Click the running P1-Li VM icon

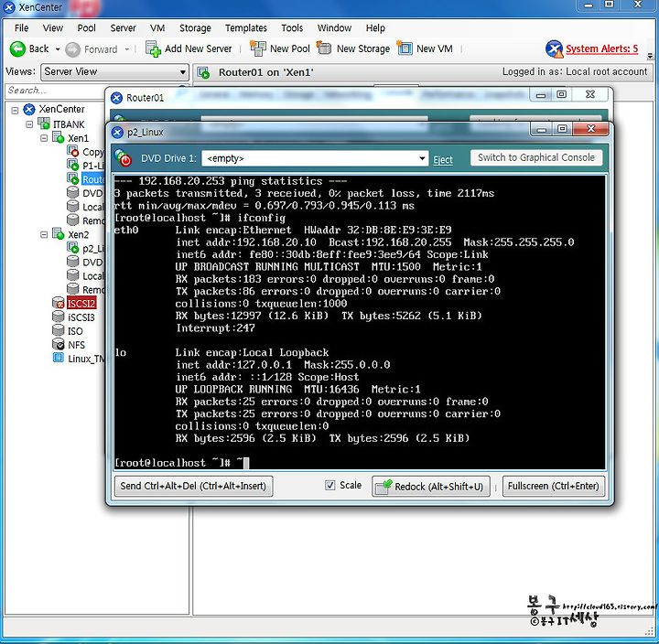pyautogui.click(x=72, y=165)
